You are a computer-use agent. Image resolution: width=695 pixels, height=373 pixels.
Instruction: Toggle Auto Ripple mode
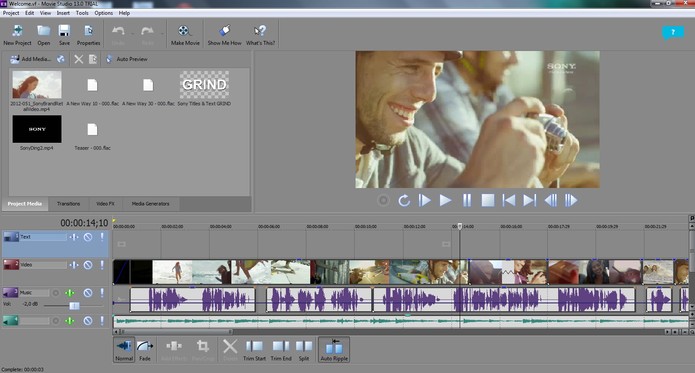click(x=334, y=350)
